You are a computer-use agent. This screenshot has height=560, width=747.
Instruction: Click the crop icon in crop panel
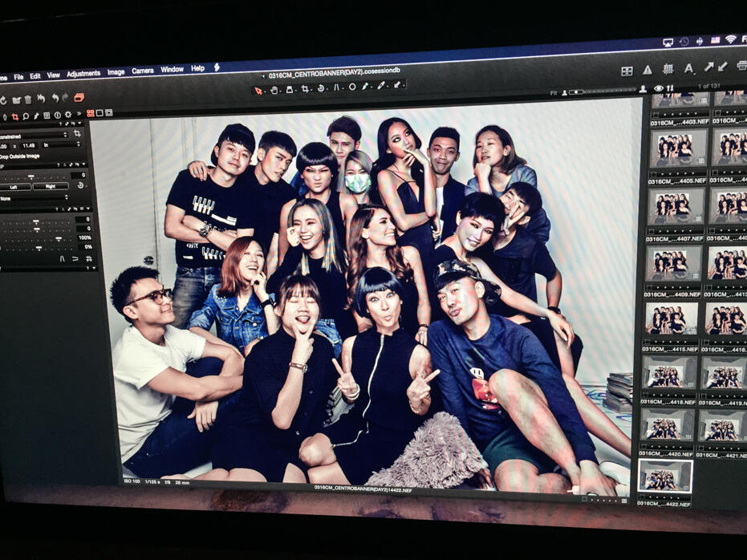coord(77,133)
